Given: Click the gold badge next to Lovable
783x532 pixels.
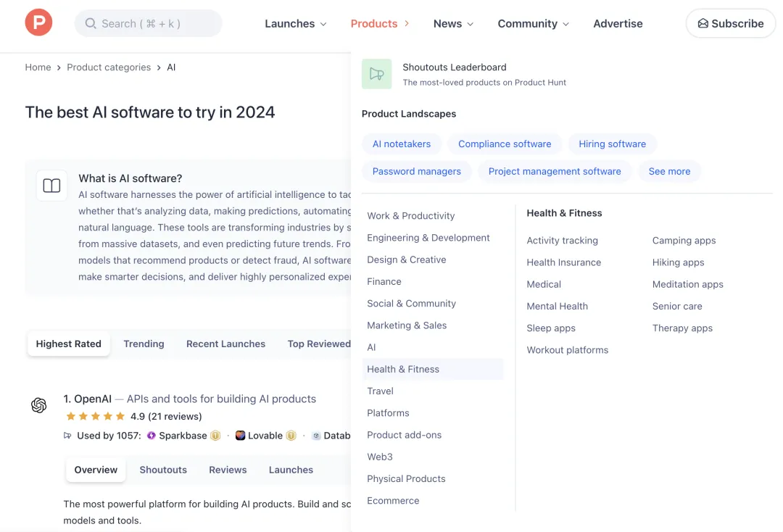Looking at the screenshot, I should (x=291, y=436).
